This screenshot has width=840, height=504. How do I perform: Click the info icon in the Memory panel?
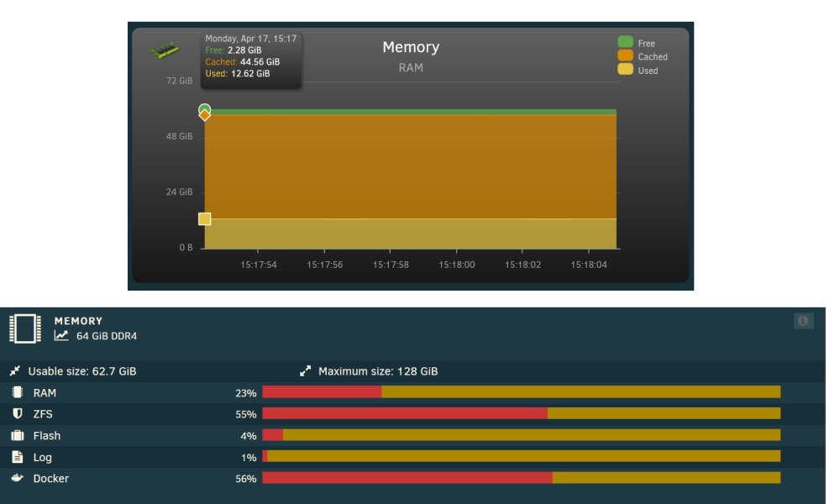pos(803,321)
